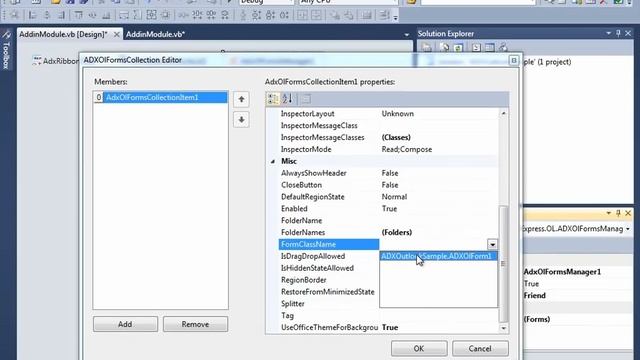Viewport: 640px width, 360px height.
Task: Click Decrease Vertical Spacing icon
Action: (270, 15)
